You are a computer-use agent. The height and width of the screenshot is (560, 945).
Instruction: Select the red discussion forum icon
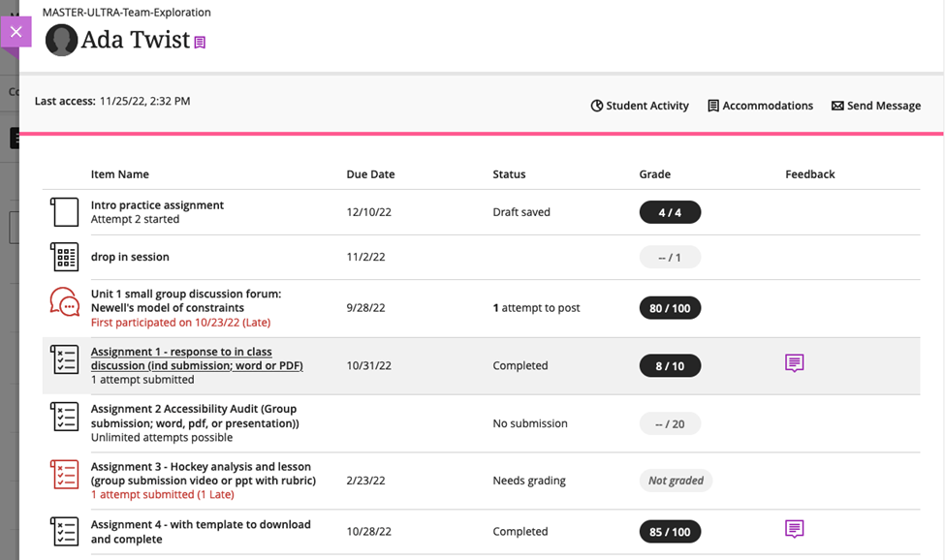[64, 302]
